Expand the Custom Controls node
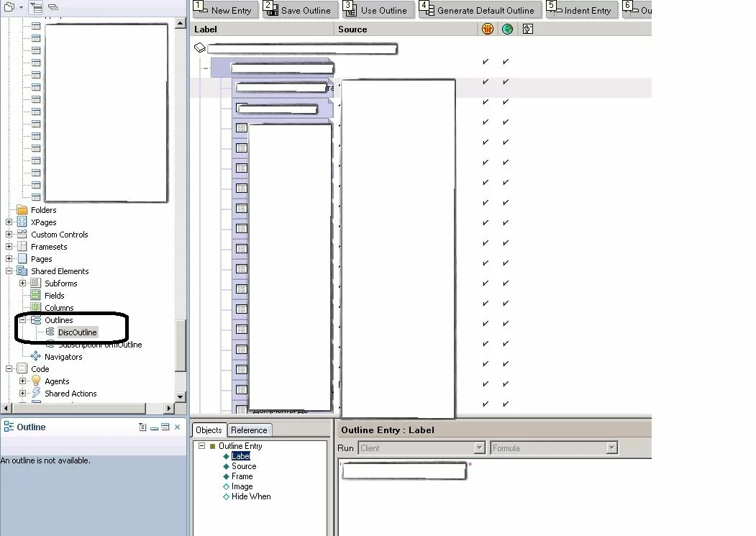Screen dimensions: 756x536 tap(9, 235)
